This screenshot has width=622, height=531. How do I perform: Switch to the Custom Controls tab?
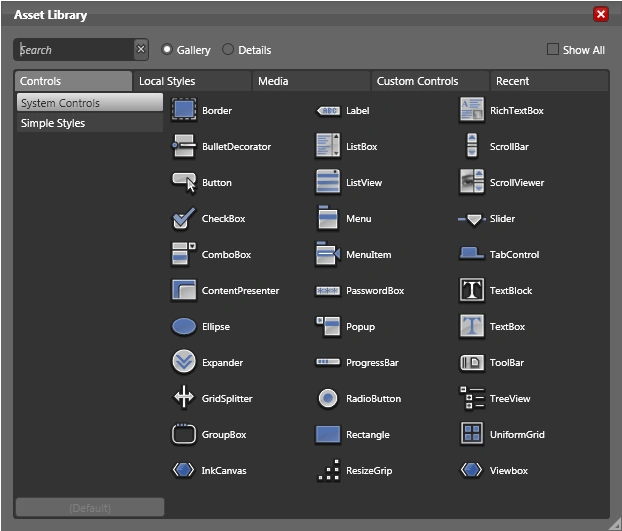(x=430, y=81)
